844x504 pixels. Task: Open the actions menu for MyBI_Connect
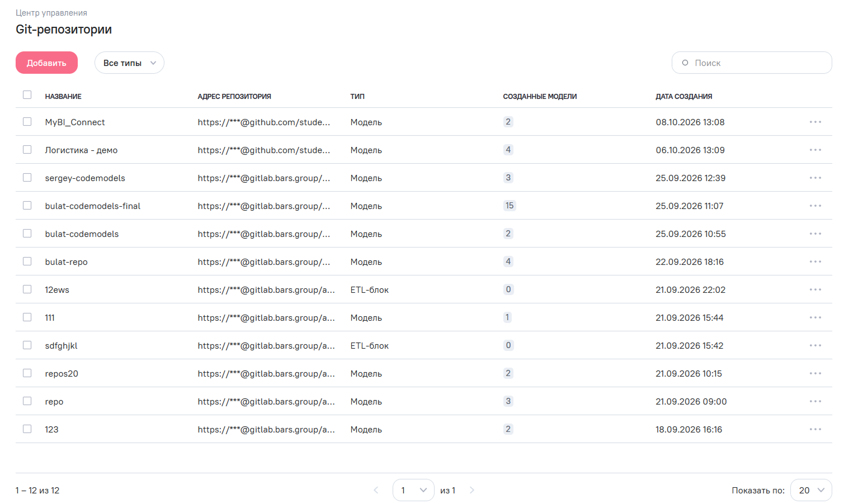tap(815, 122)
